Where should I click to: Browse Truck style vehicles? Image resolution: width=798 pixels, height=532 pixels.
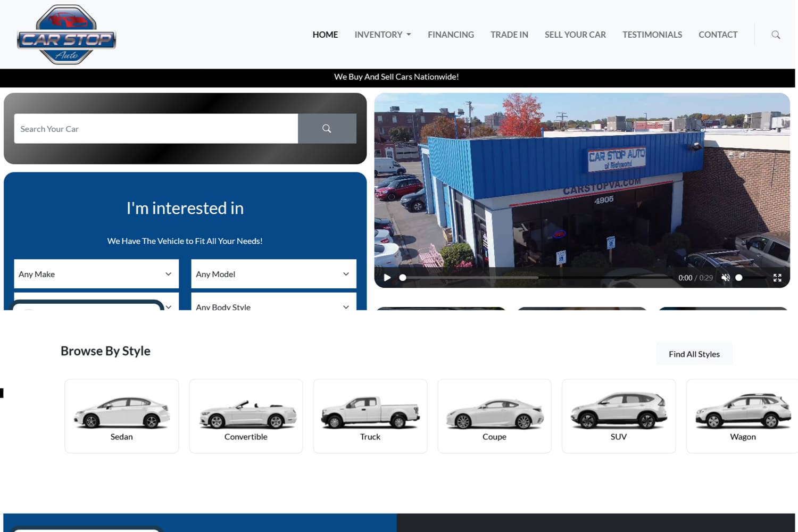[x=370, y=416]
